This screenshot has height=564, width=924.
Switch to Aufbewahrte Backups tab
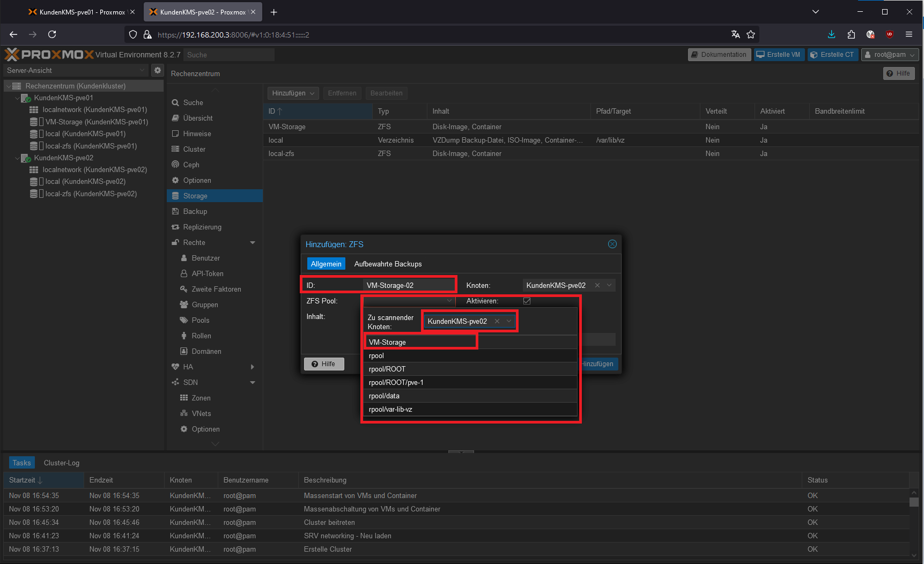(x=388, y=264)
